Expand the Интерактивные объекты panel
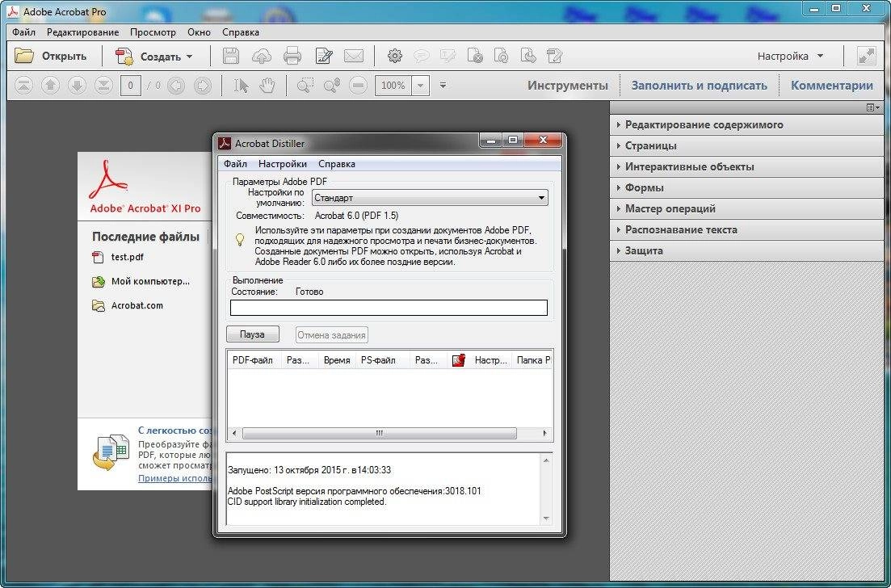The width and height of the screenshot is (891, 588). [x=746, y=167]
